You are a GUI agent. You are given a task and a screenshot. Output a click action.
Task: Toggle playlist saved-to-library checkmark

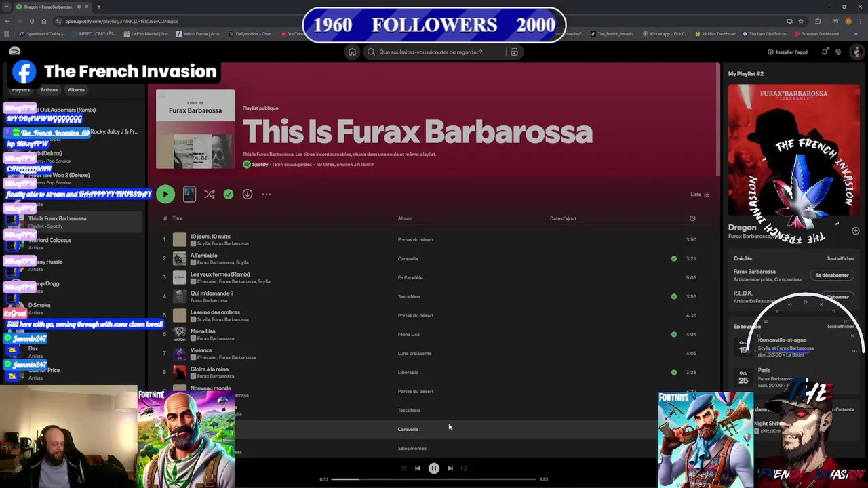229,195
